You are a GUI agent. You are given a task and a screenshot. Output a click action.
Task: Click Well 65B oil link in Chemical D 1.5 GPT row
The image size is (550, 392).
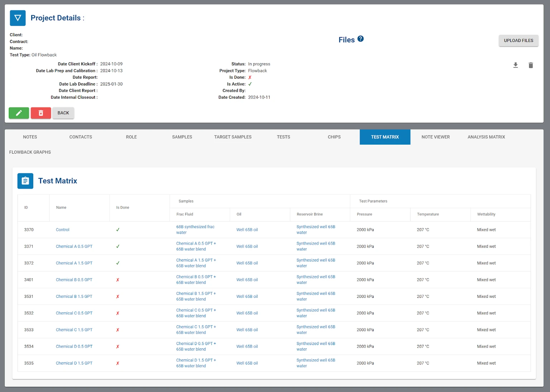[x=247, y=363]
